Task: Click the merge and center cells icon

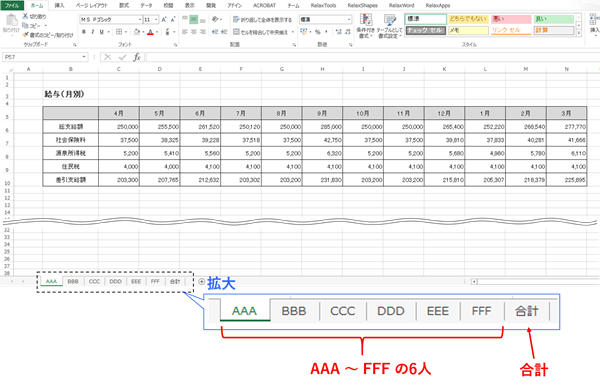Action: (x=236, y=32)
